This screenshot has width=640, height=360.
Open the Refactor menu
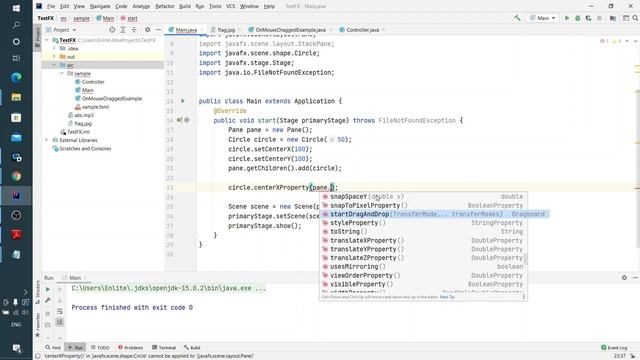point(165,6)
